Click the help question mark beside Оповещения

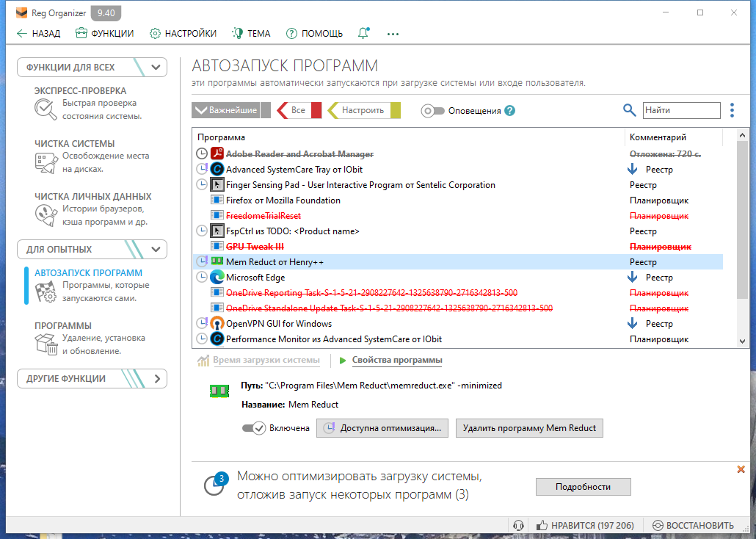tap(509, 110)
